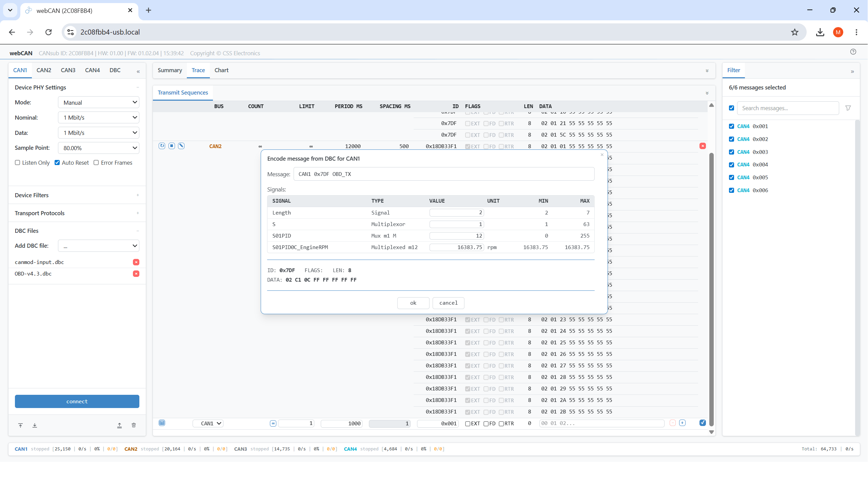Reload the page
The width and height of the screenshot is (868, 488).
point(48,32)
